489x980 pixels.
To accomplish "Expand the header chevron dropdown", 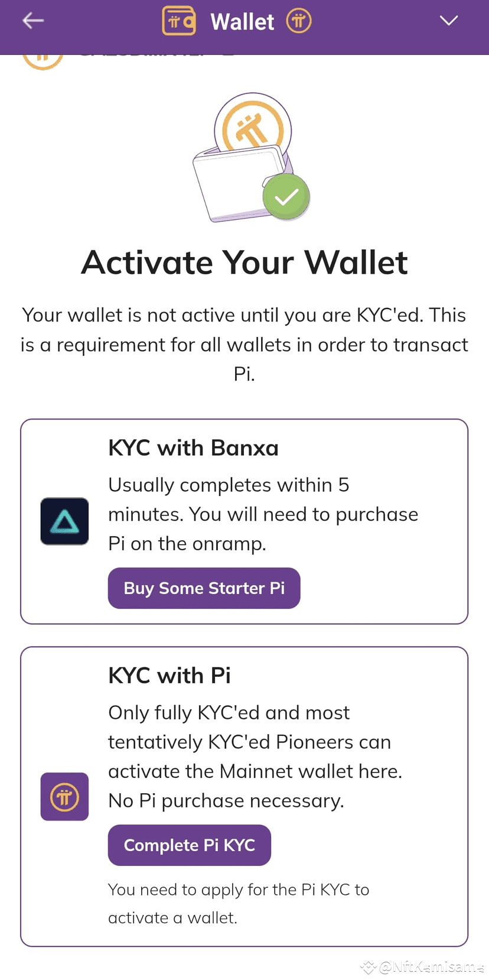I will tap(449, 21).
